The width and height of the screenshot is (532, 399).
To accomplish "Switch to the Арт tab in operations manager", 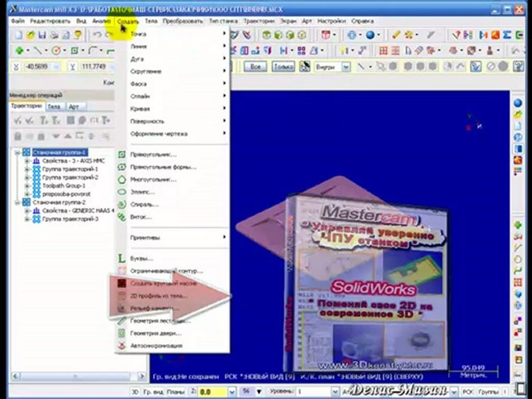I will pos(74,107).
